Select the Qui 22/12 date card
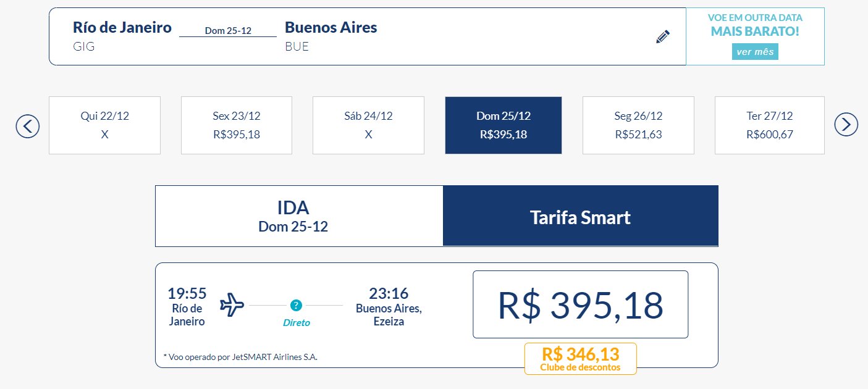868x389 pixels. (x=104, y=125)
